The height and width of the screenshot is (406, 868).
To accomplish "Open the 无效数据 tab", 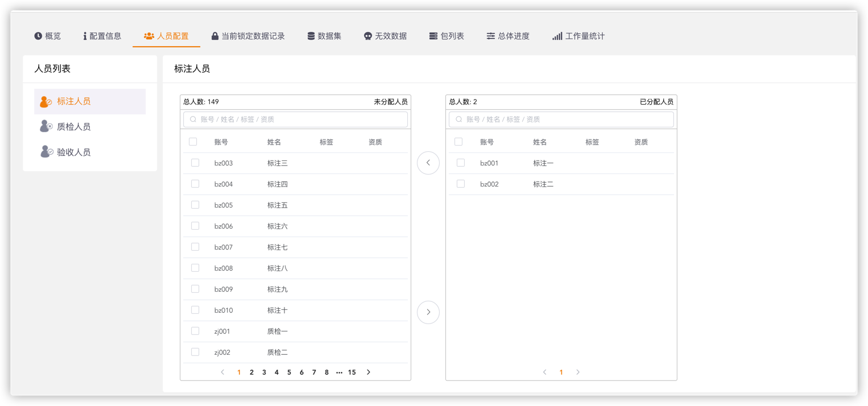I will (x=386, y=36).
